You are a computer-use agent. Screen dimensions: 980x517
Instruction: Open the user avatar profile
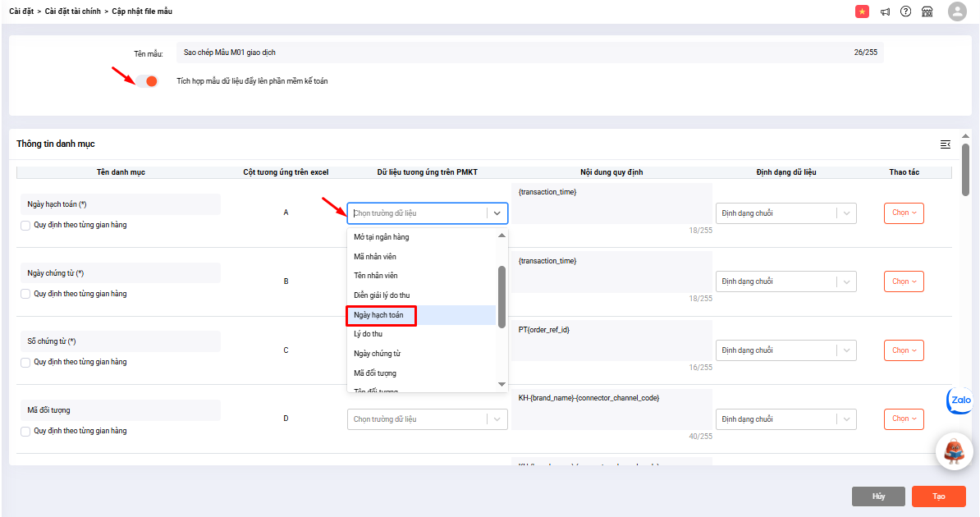957,11
